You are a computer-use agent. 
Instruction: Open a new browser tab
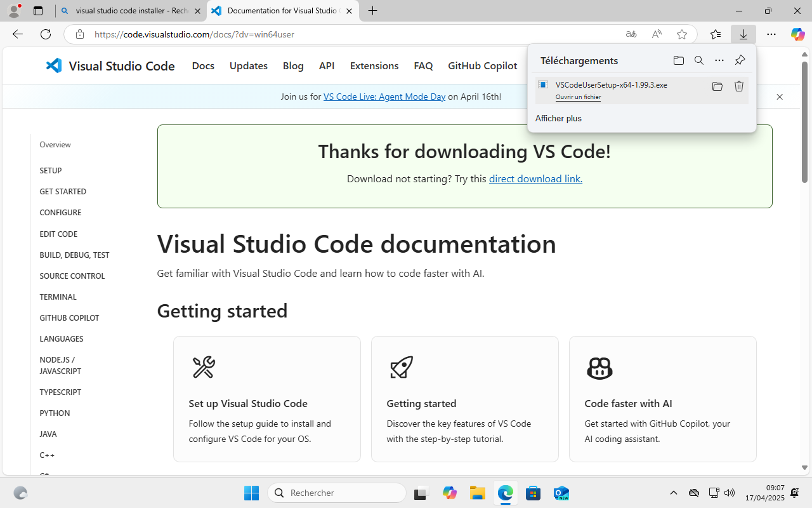[372, 11]
